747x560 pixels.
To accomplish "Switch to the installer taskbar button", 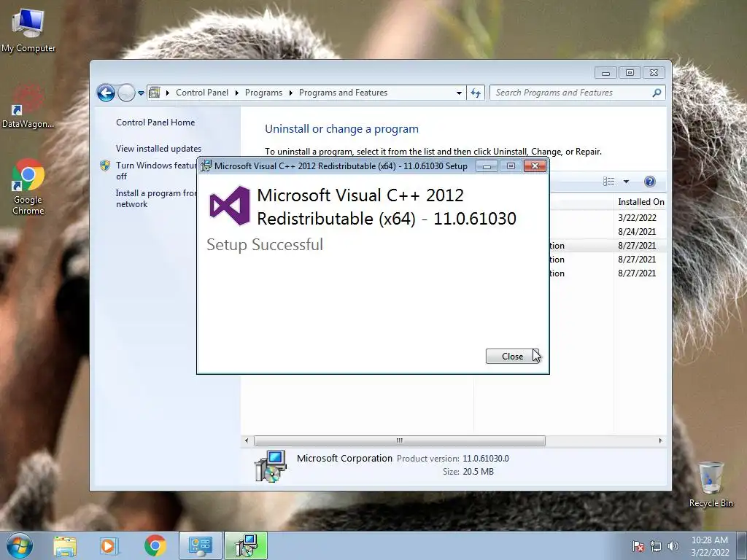I will tap(246, 546).
